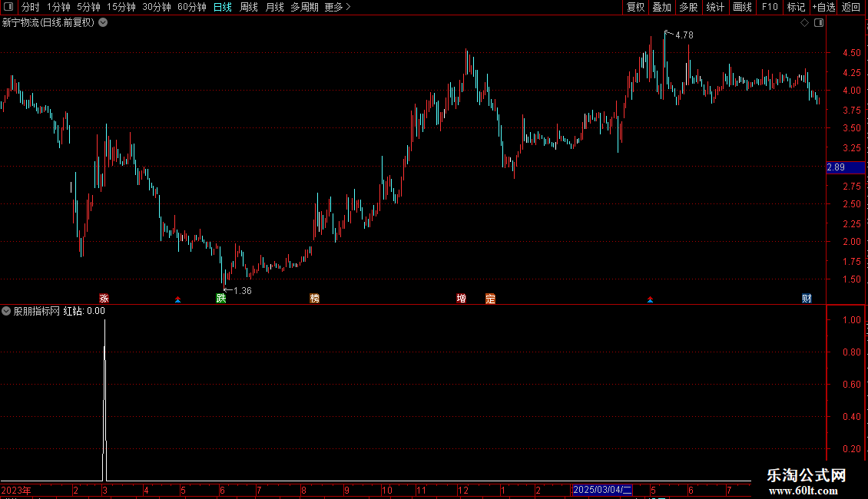This screenshot has width=868, height=499.
Task: Click the 叠加 overlay button
Action: [x=661, y=7]
